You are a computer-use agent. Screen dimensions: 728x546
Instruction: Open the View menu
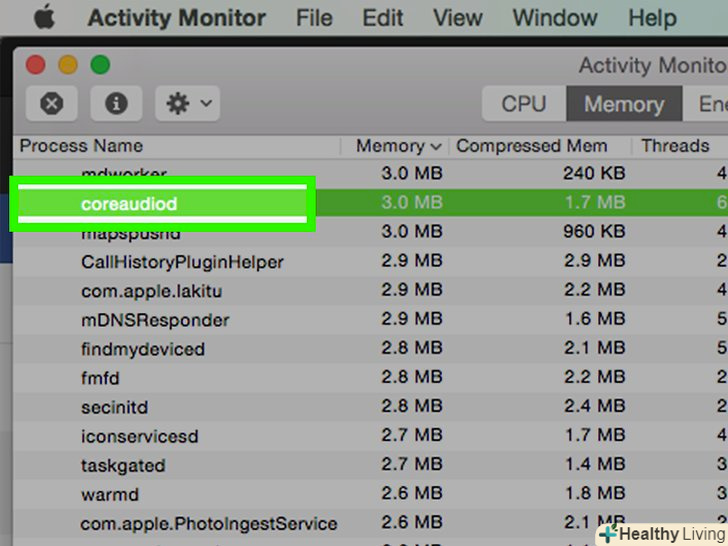pyautogui.click(x=457, y=17)
